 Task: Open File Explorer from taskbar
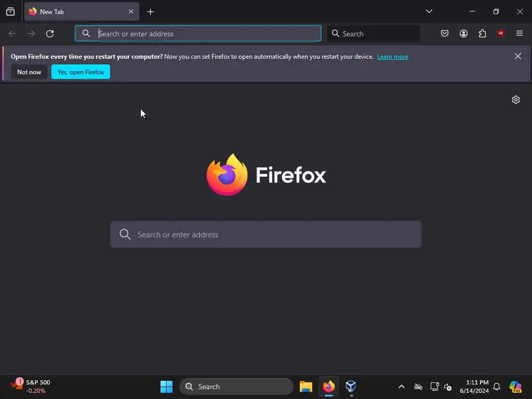305,387
